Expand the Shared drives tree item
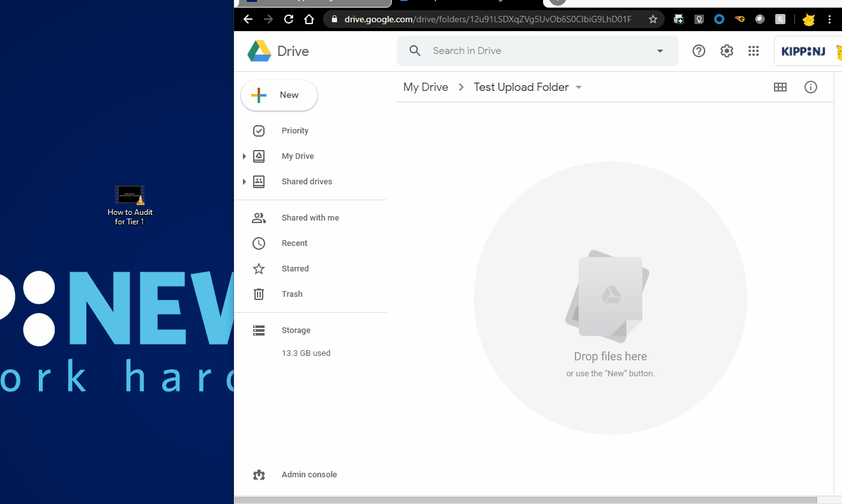Image resolution: width=842 pixels, height=504 pixels. pyautogui.click(x=245, y=181)
